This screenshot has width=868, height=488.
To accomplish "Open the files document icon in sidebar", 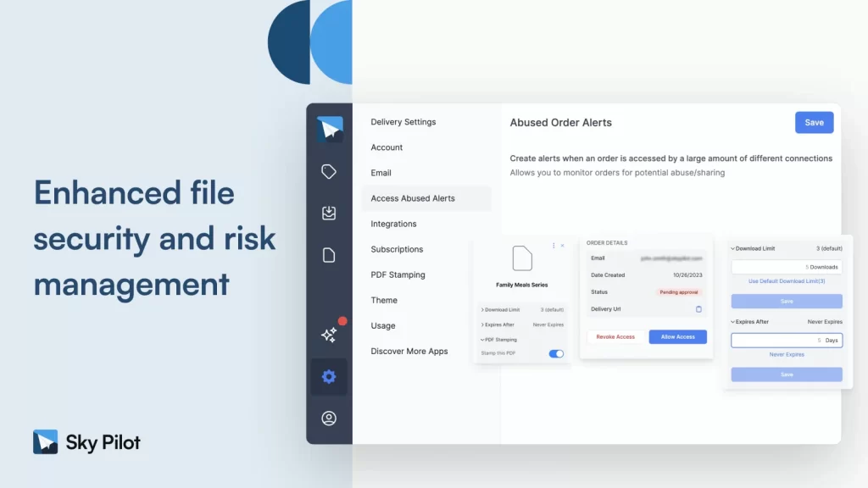I will pos(329,255).
